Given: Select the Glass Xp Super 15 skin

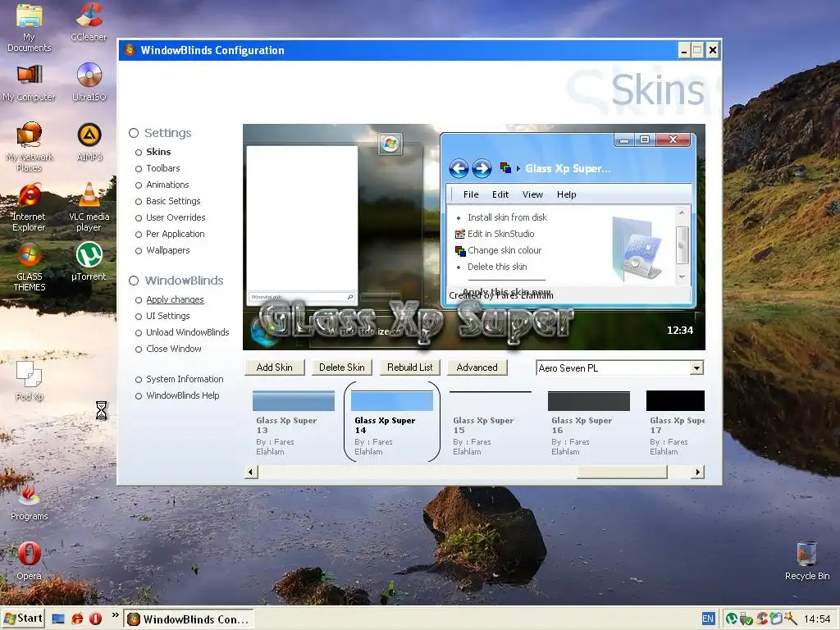Looking at the screenshot, I should coord(490,422).
